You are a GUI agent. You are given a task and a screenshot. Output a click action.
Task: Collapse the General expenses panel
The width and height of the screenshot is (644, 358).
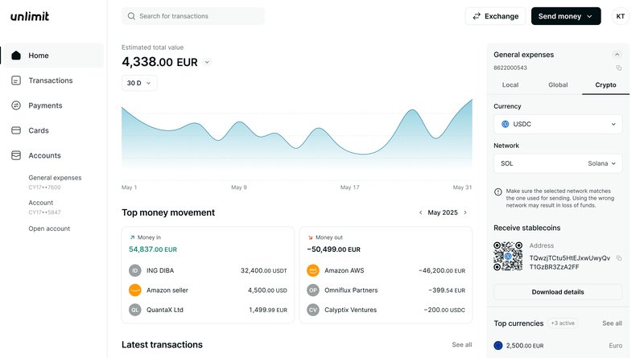(x=617, y=55)
